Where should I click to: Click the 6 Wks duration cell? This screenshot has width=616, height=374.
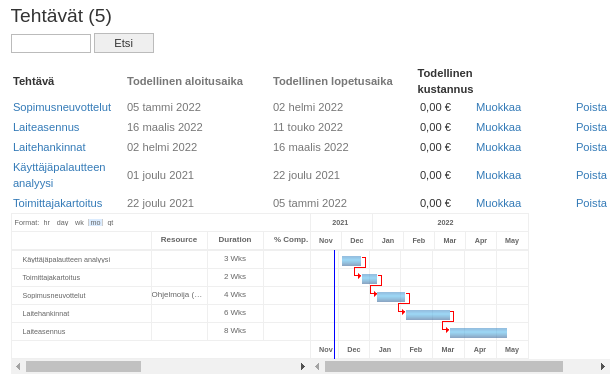235,313
